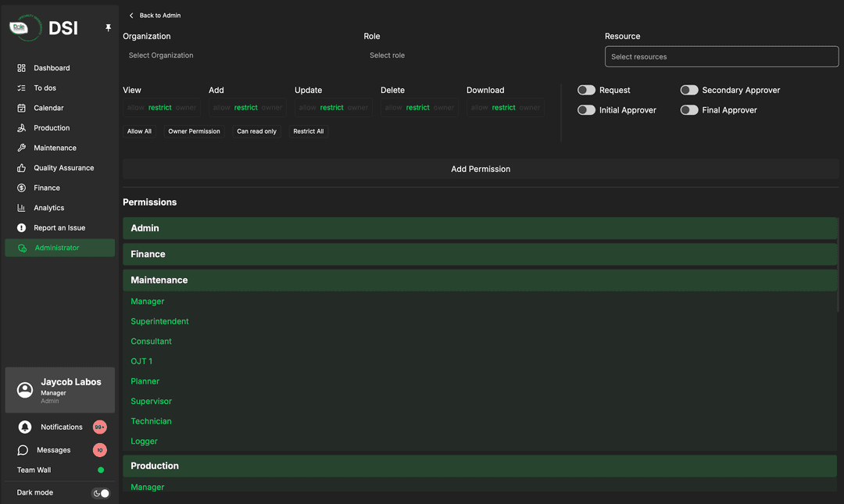Click the To dos checklist icon
Screen dimensions: 844x504
(22, 88)
